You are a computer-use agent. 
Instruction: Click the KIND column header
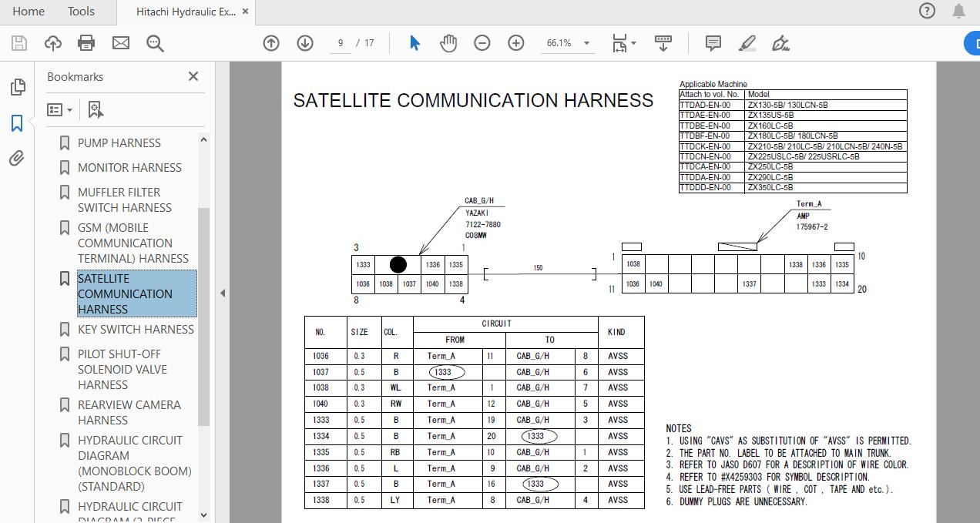[x=616, y=332]
